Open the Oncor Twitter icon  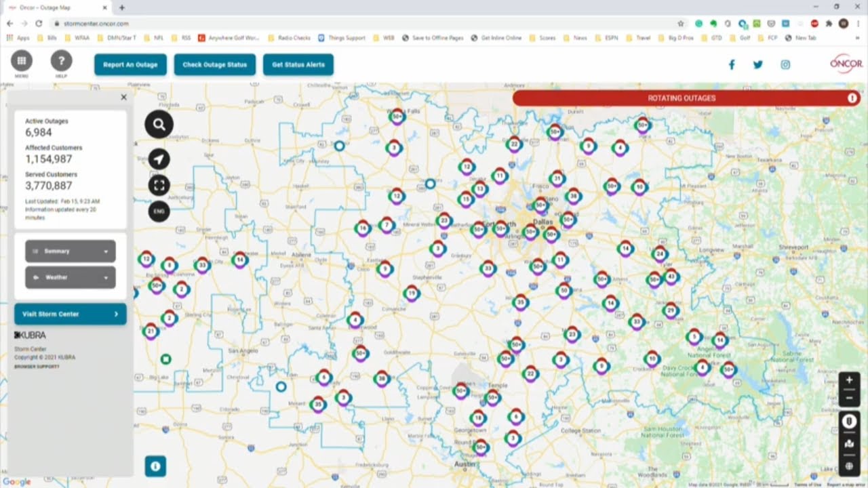(x=758, y=64)
